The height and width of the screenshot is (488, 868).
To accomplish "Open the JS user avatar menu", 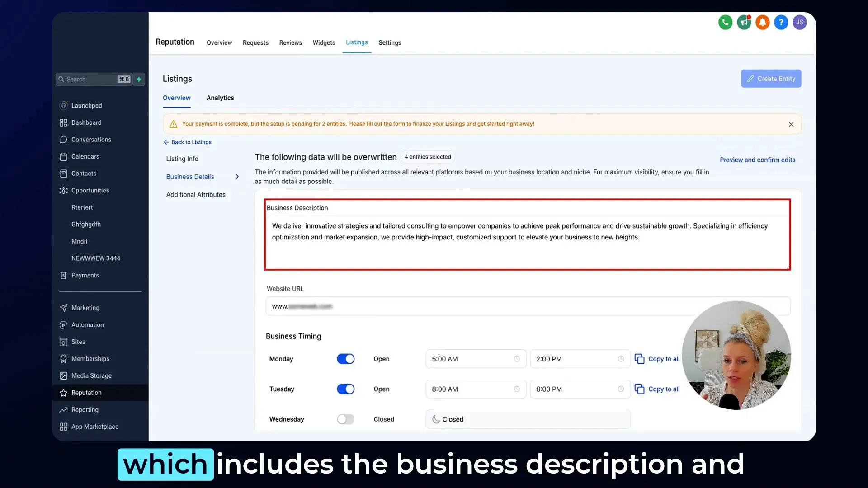I will [x=799, y=22].
